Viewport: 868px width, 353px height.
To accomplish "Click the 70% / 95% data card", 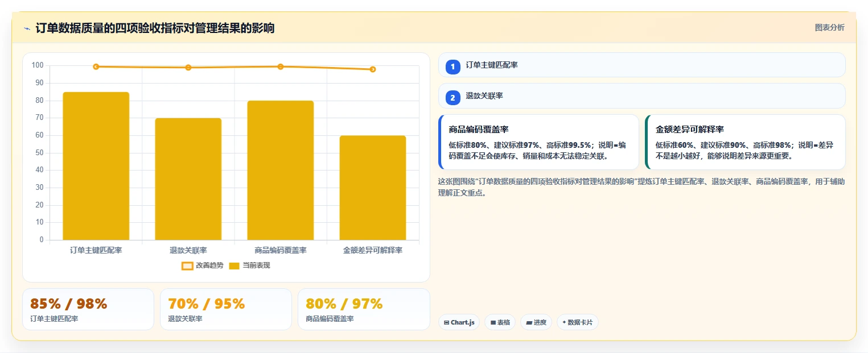I will [226, 309].
